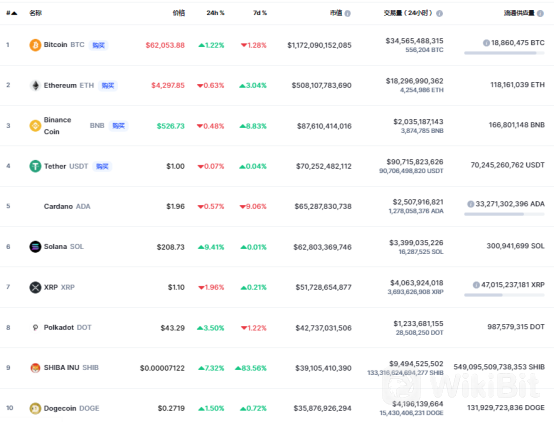Sort table by the 24h % column header
The width and height of the screenshot is (554, 422).
click(x=216, y=13)
